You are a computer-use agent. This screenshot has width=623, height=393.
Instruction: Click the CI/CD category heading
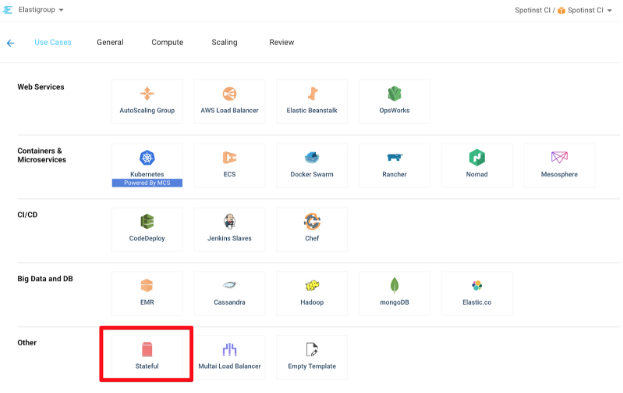pyautogui.click(x=27, y=215)
